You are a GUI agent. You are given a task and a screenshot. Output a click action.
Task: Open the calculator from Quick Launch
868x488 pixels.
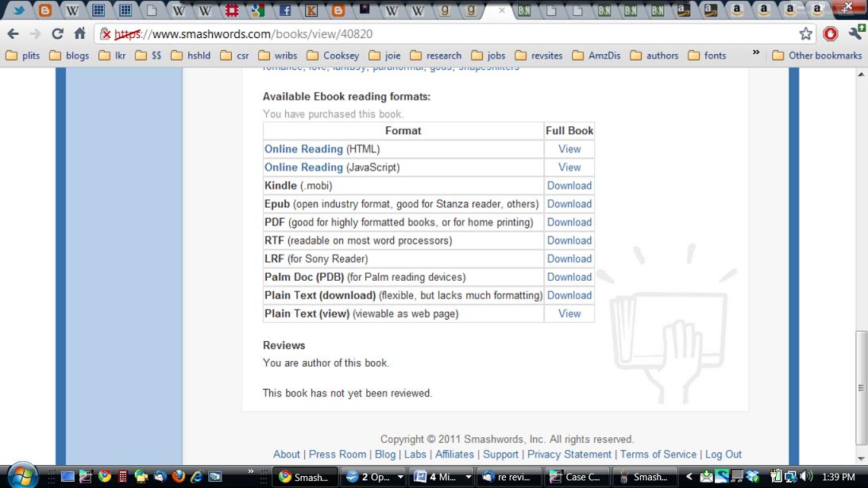[123, 476]
